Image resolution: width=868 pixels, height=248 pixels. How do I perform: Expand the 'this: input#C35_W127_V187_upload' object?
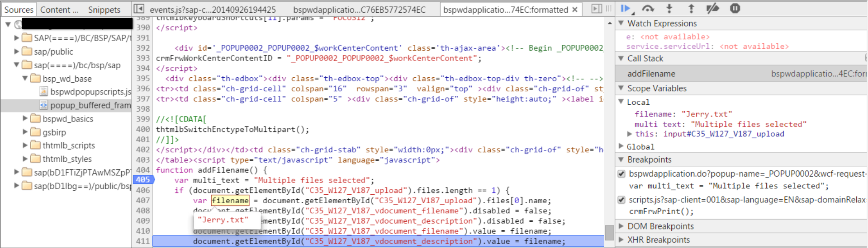(x=629, y=134)
